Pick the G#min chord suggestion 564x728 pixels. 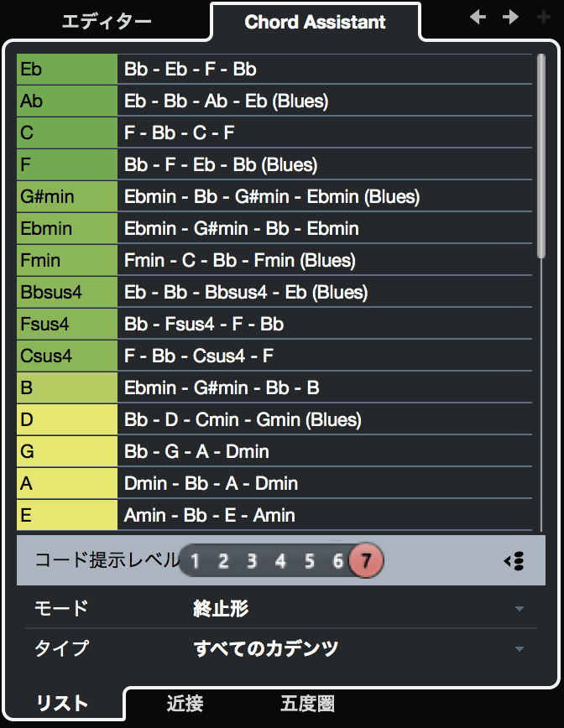click(x=67, y=197)
